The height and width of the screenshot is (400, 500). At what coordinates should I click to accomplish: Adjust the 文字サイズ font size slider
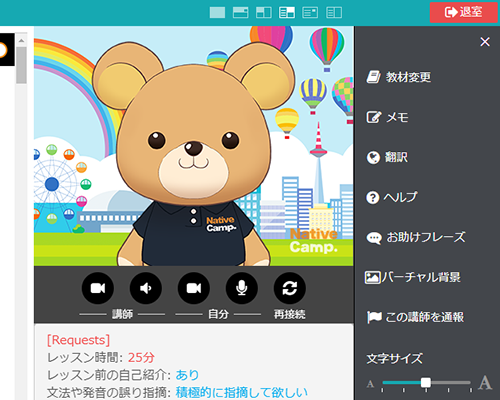click(x=426, y=383)
